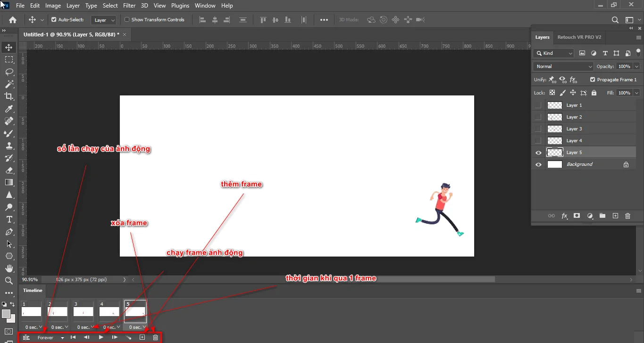Open the Filter menu

129,5
